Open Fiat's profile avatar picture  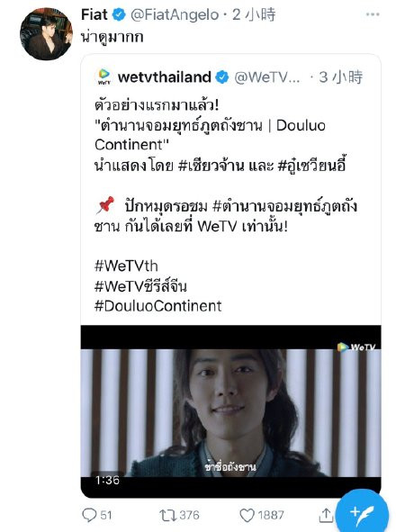[47, 34]
